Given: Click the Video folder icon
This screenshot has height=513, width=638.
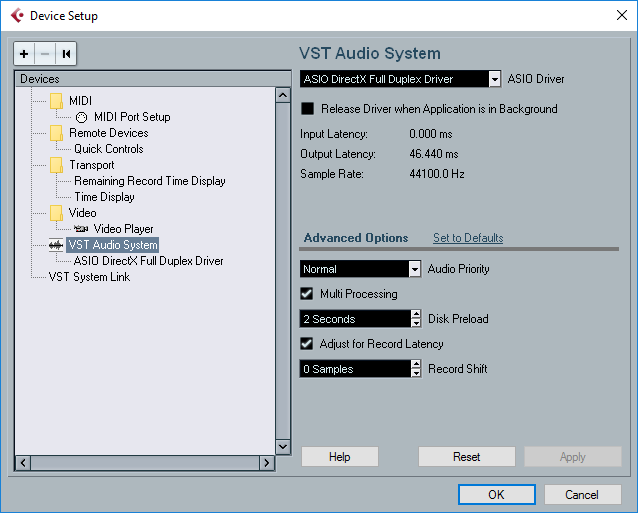Looking at the screenshot, I should coord(56,213).
